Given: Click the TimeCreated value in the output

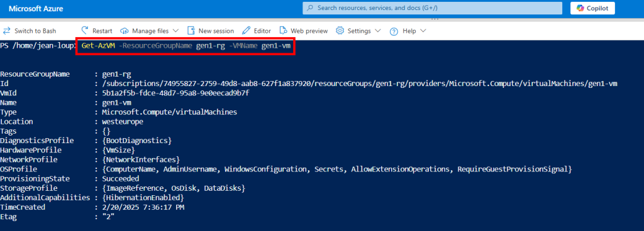Looking at the screenshot, I should (143, 207).
